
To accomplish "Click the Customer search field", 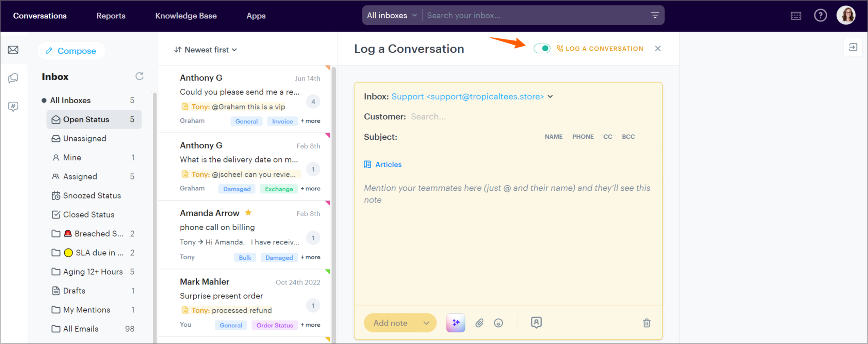I will tap(476, 117).
